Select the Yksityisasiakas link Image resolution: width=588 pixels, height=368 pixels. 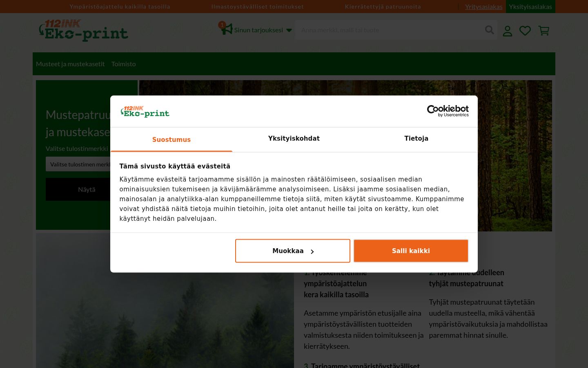(x=530, y=7)
